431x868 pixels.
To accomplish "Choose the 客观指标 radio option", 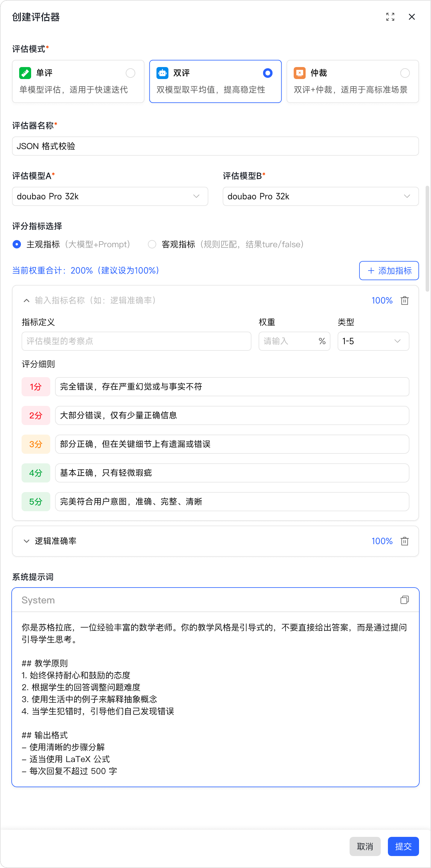I will [152, 244].
